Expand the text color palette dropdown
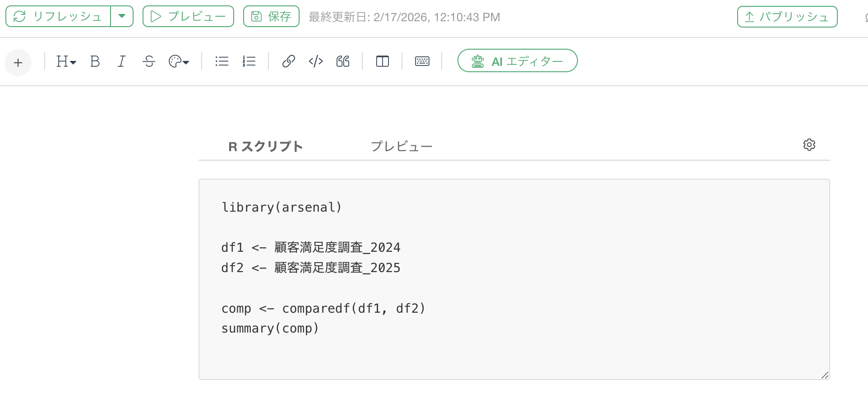 point(179,61)
